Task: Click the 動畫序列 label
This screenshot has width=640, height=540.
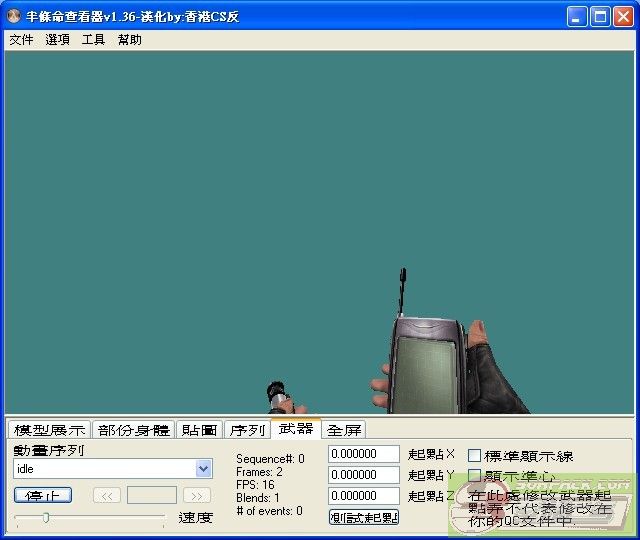Action: [x=49, y=450]
